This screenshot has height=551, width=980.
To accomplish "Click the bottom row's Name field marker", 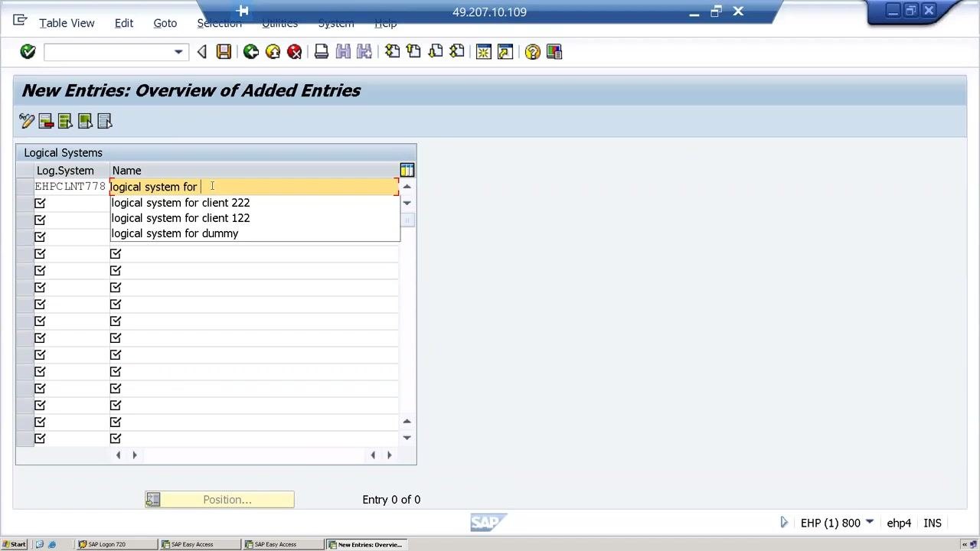I will coord(115,439).
